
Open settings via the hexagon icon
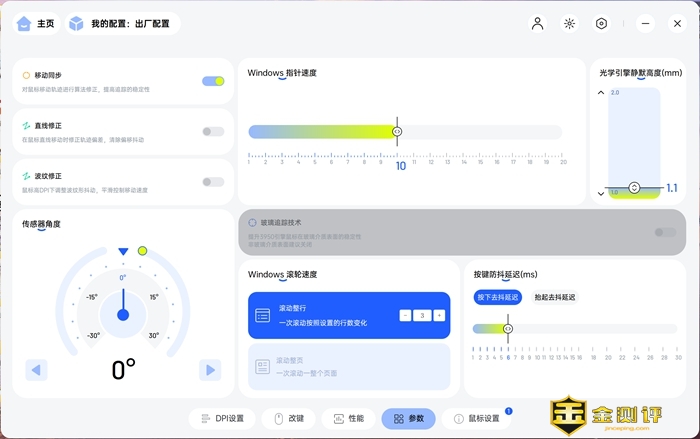point(601,24)
